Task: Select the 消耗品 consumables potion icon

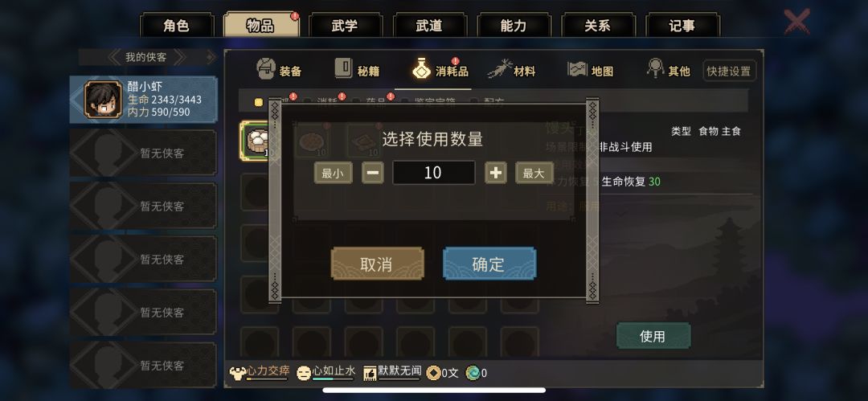Action: 422,68
